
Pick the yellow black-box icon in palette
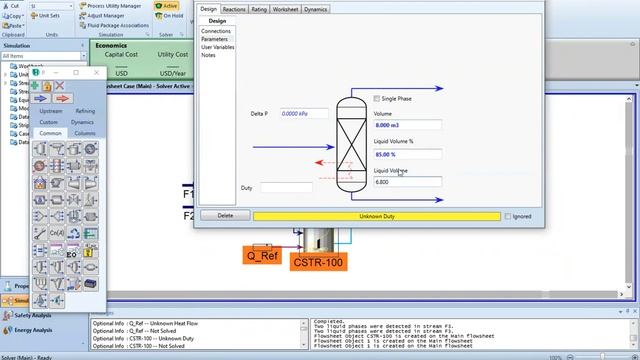[x=91, y=250]
